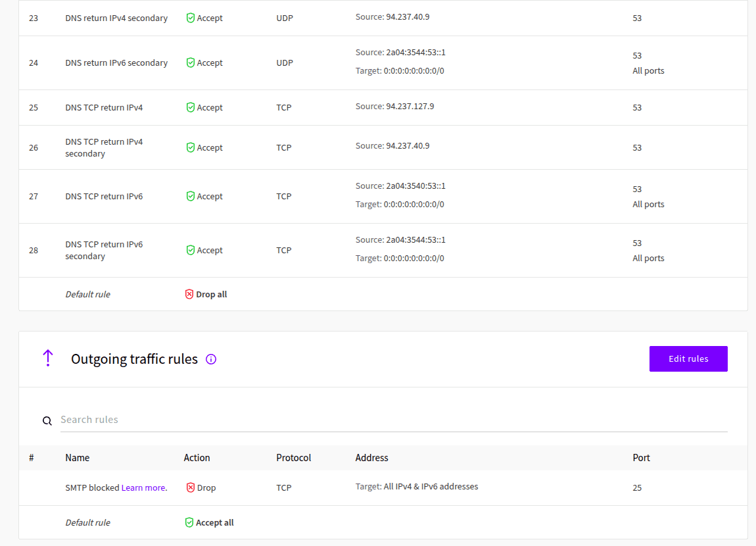Click Source 94.237.40.9 in rule 26

pyautogui.click(x=392, y=145)
